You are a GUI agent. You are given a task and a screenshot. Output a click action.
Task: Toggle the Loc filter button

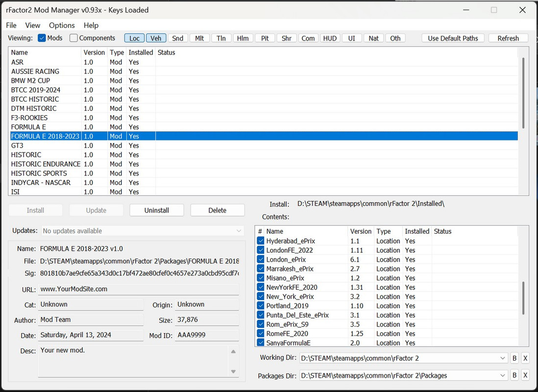(x=134, y=38)
